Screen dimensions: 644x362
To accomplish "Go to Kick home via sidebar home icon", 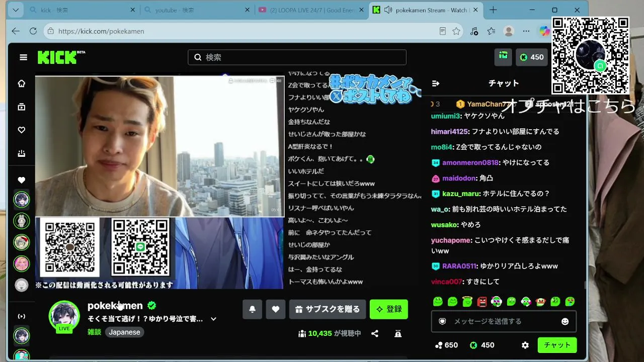I will pos(21,83).
